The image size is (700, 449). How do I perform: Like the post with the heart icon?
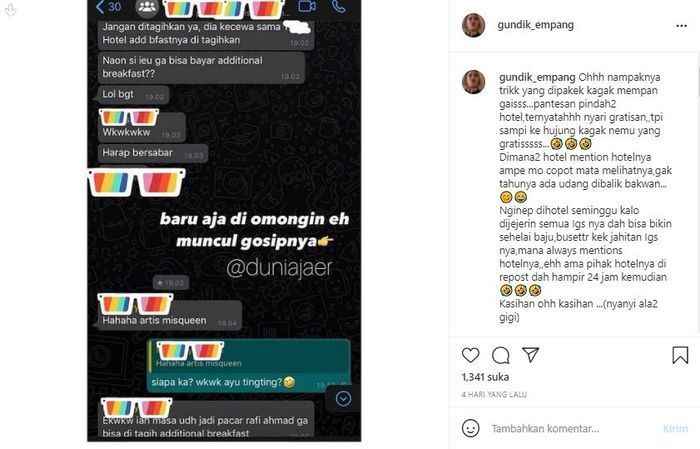point(471,355)
